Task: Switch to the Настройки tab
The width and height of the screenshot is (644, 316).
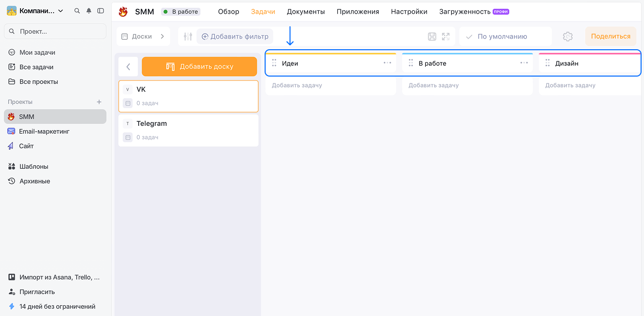Action: click(x=409, y=12)
